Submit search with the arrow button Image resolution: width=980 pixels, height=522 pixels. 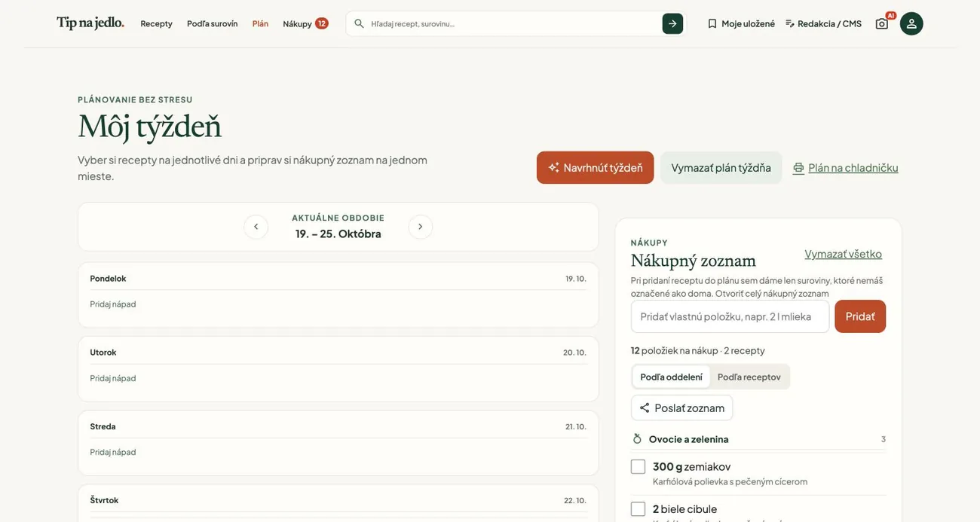672,23
